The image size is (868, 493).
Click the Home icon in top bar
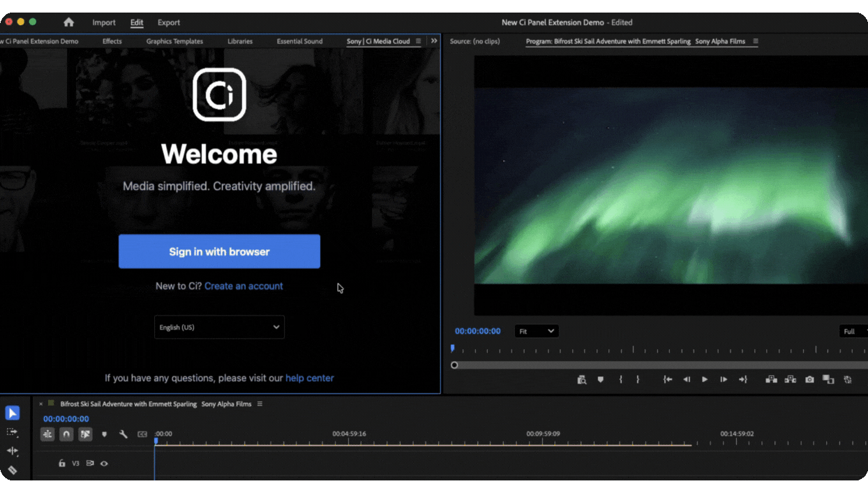[x=68, y=22]
